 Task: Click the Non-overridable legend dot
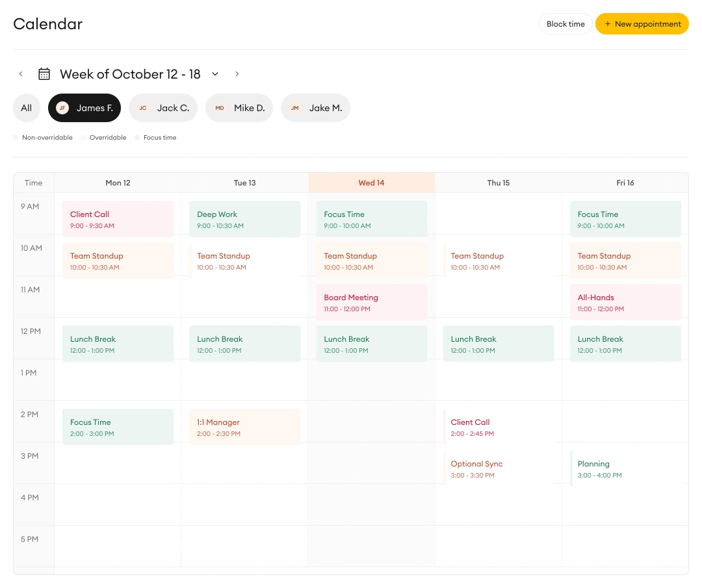16,137
